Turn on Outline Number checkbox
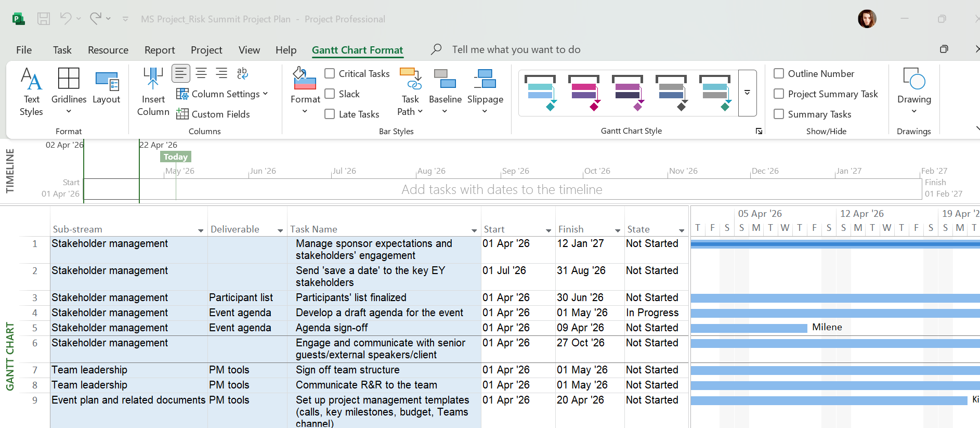The image size is (980, 428). click(x=779, y=74)
